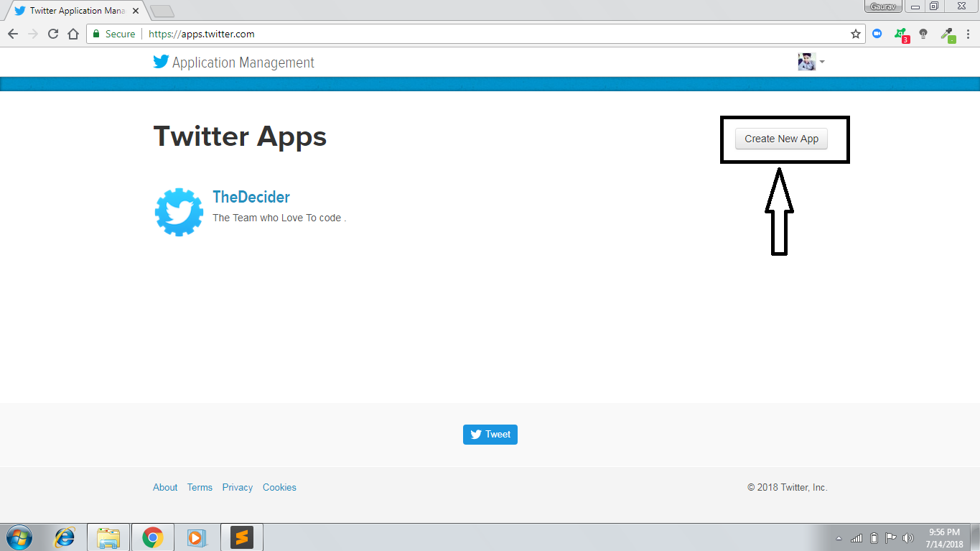Click the text 'The Team who Love To code .'
The height and width of the screenshot is (551, 980).
[279, 218]
